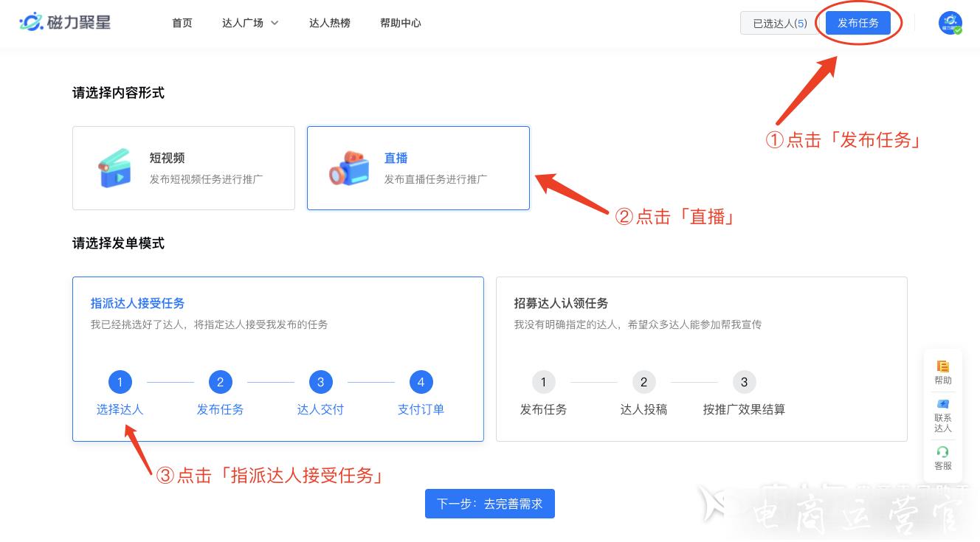Image resolution: width=980 pixels, height=542 pixels.
Task: Click step 3 circle above 按推广效果结算
Action: 744,382
